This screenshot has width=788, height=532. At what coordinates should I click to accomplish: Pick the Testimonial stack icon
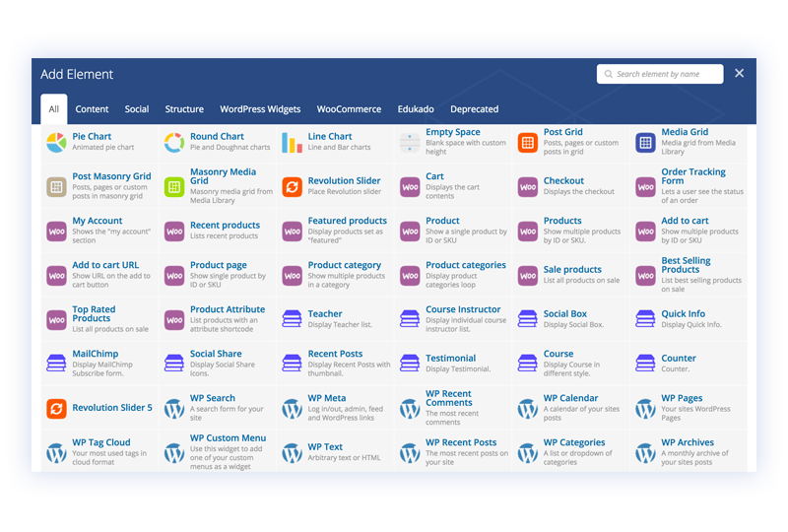[x=410, y=364]
